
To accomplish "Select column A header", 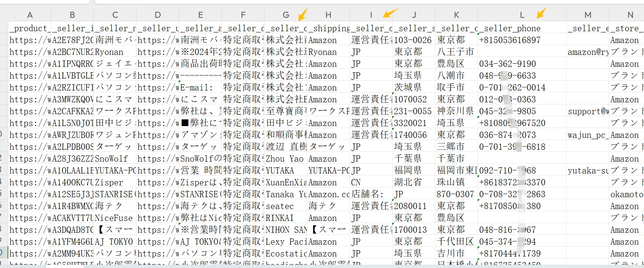I will pos(30,15).
